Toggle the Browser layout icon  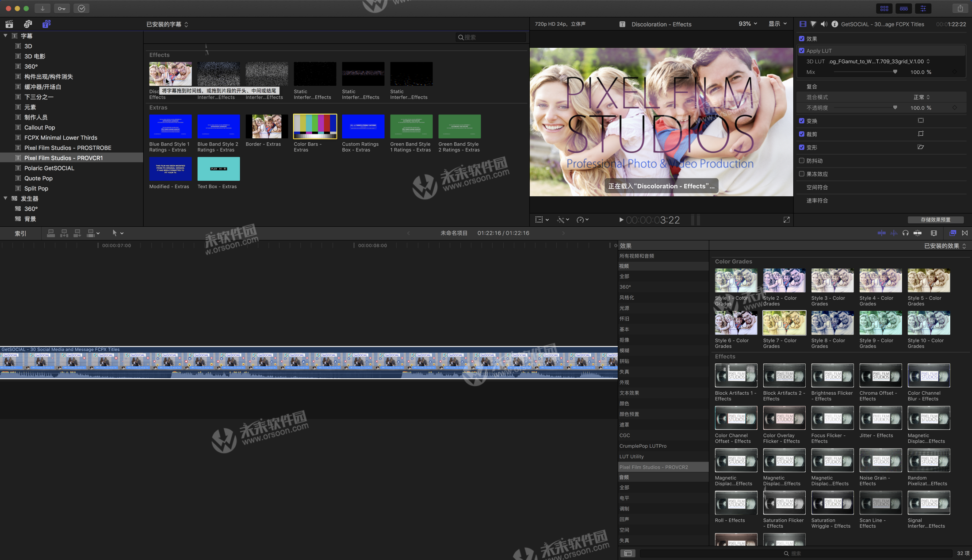[884, 8]
